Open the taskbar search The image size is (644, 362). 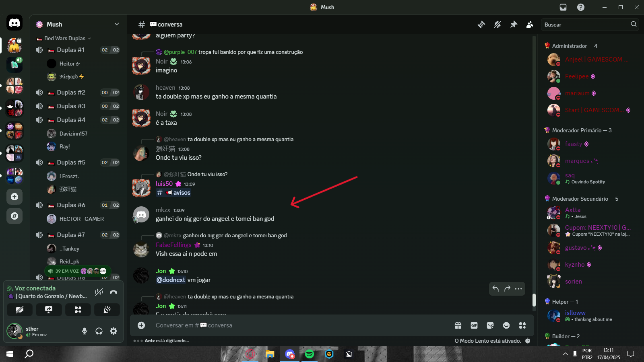point(29,354)
